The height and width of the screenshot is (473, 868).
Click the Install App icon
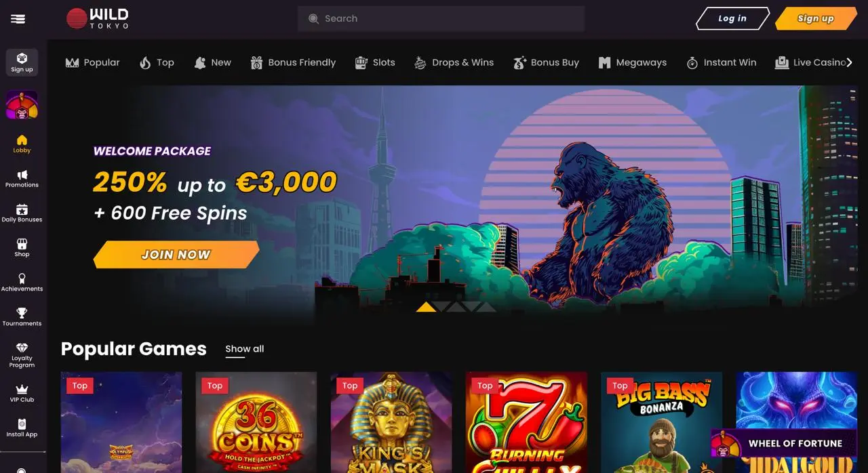[x=22, y=424]
